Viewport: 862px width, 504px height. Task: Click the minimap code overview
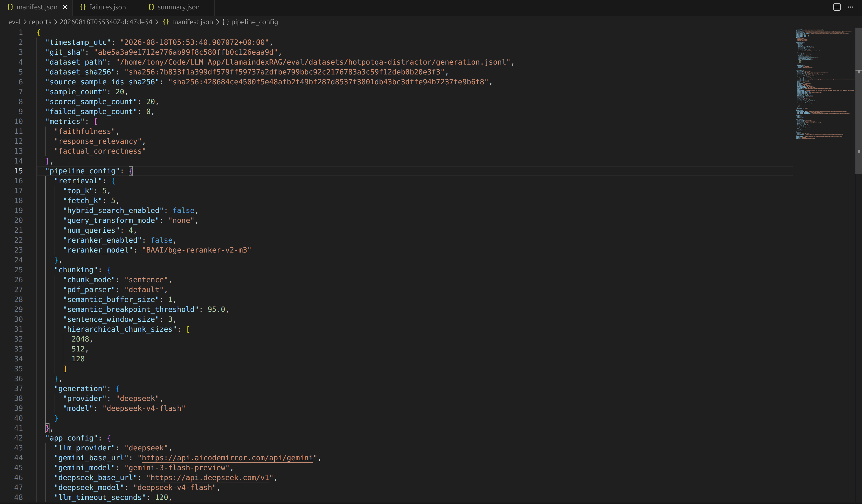point(824,84)
